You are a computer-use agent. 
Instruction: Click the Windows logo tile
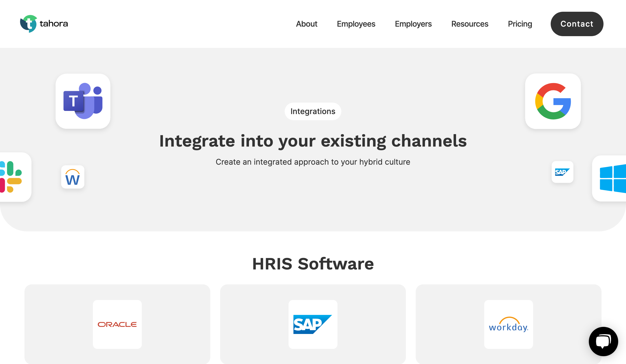[609, 178]
